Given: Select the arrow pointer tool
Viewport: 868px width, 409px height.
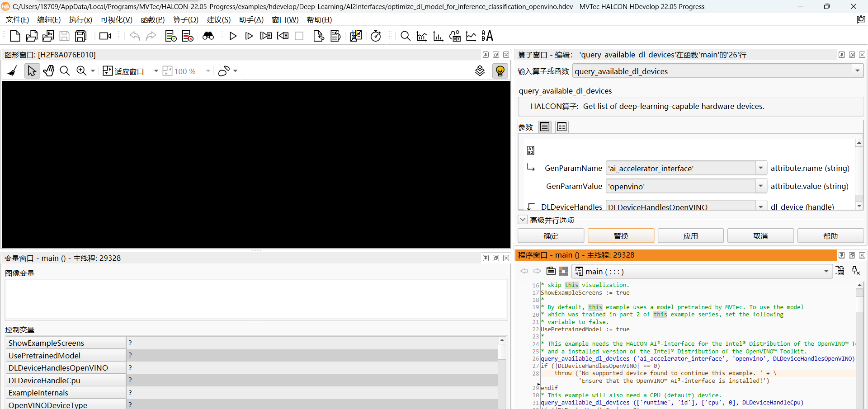Looking at the screenshot, I should [x=32, y=71].
